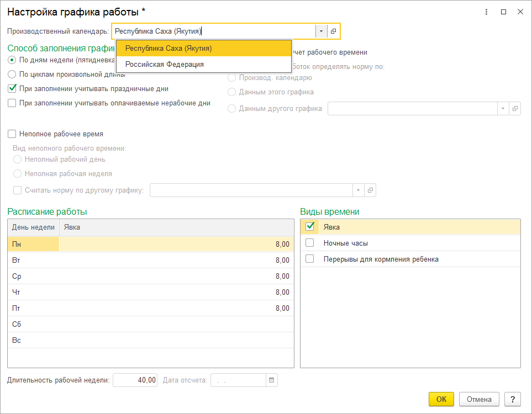
Task: Check Ночные часы in time types
Action: [309, 243]
